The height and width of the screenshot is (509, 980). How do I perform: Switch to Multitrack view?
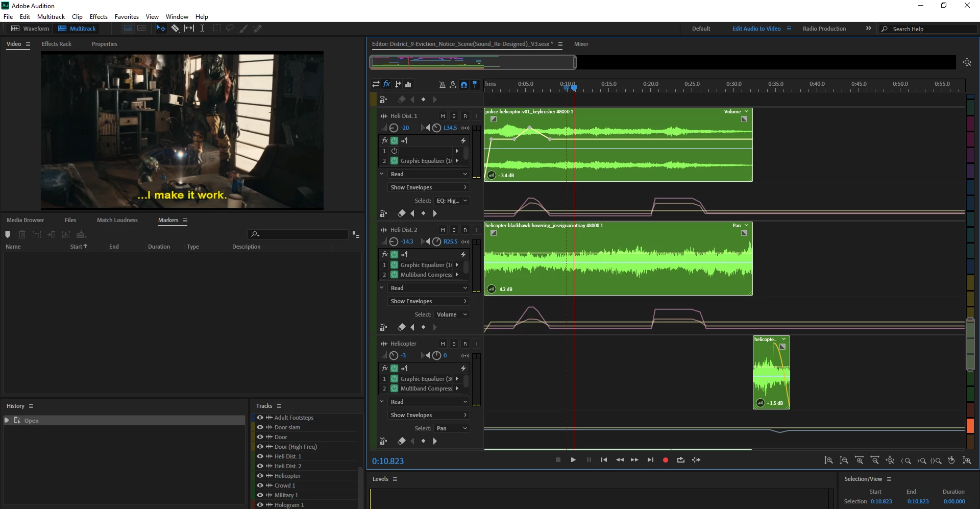[x=77, y=29]
